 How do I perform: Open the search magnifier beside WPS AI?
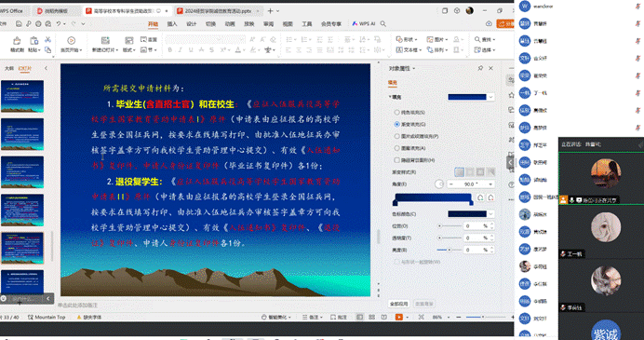(x=383, y=24)
